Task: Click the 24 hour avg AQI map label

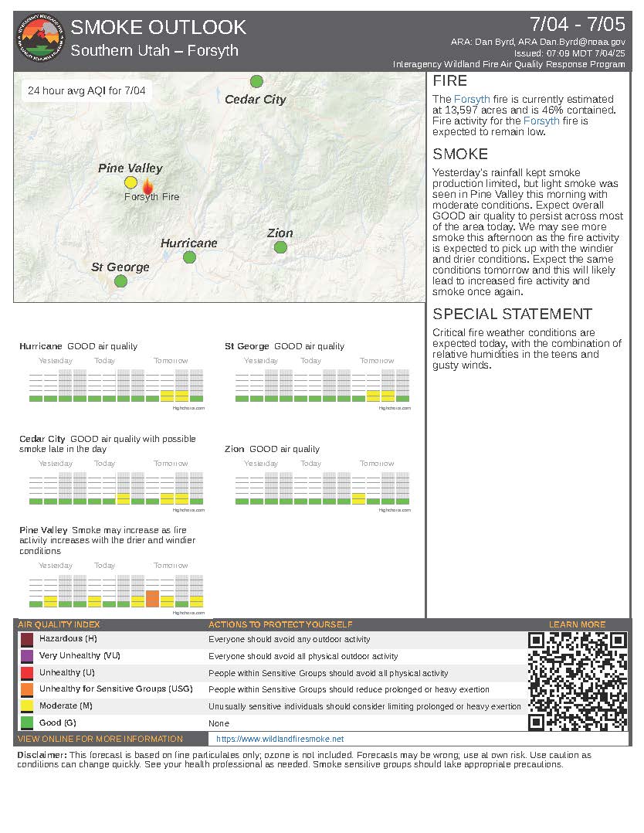Action: tap(86, 91)
